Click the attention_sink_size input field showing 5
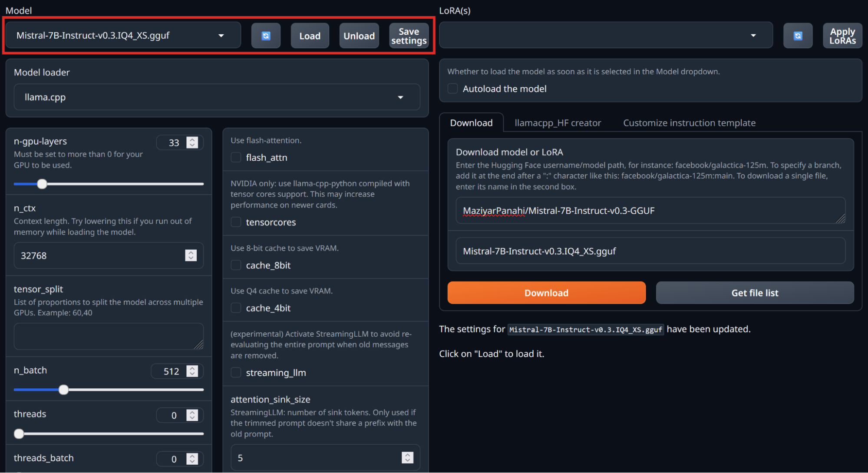Viewport: 868px width, 473px height. tap(325, 458)
